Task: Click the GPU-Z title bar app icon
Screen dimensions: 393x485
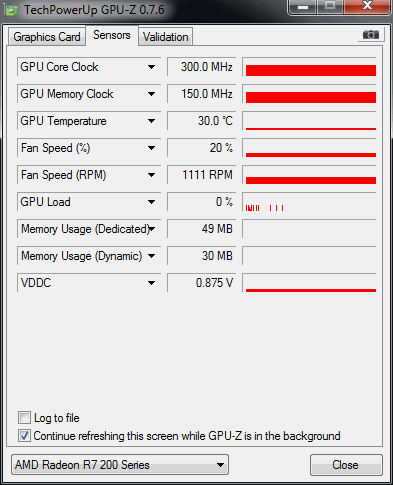Action: click(x=12, y=10)
